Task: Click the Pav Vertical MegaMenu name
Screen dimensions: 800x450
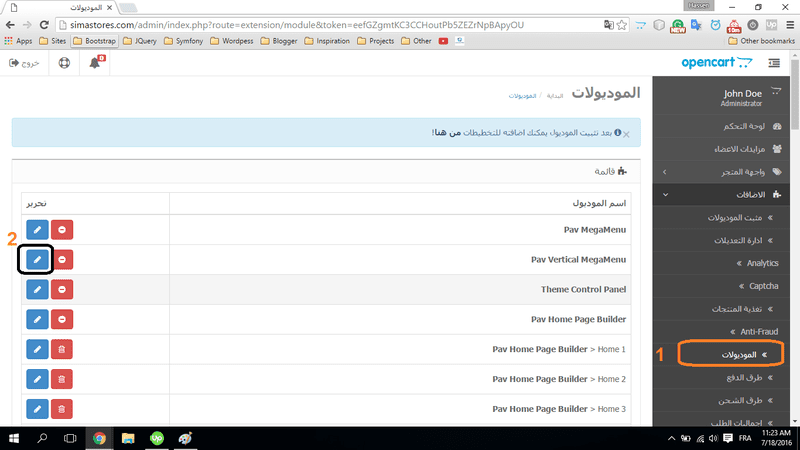Action: pyautogui.click(x=579, y=260)
